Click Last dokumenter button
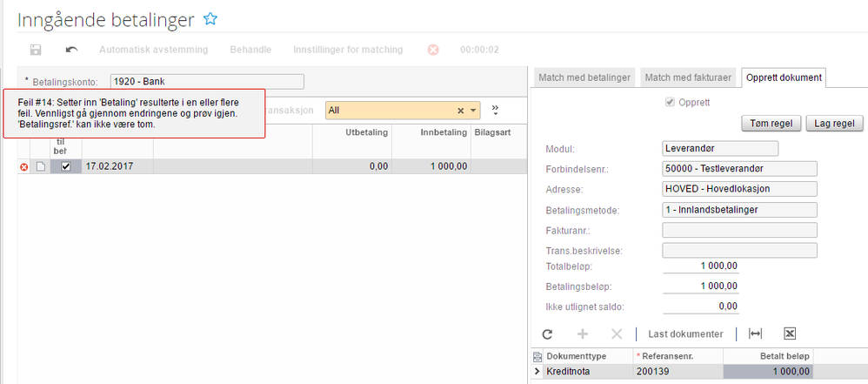This screenshot has height=384, width=868. (x=685, y=333)
